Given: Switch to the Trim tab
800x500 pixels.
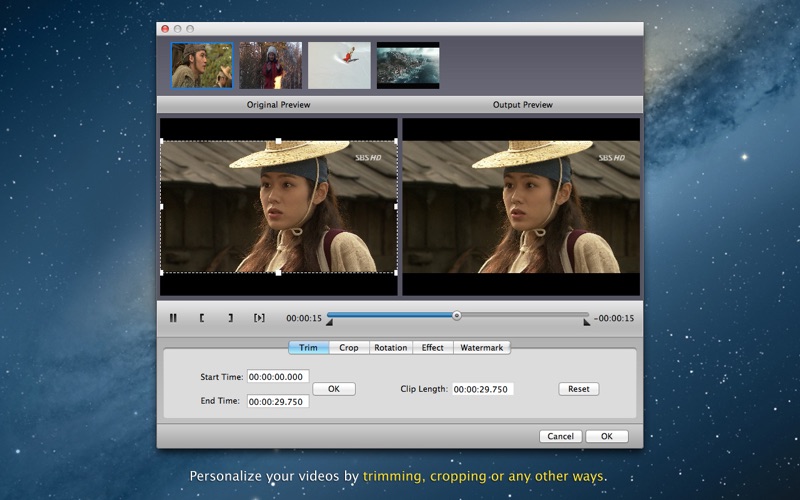Looking at the screenshot, I should click(308, 347).
